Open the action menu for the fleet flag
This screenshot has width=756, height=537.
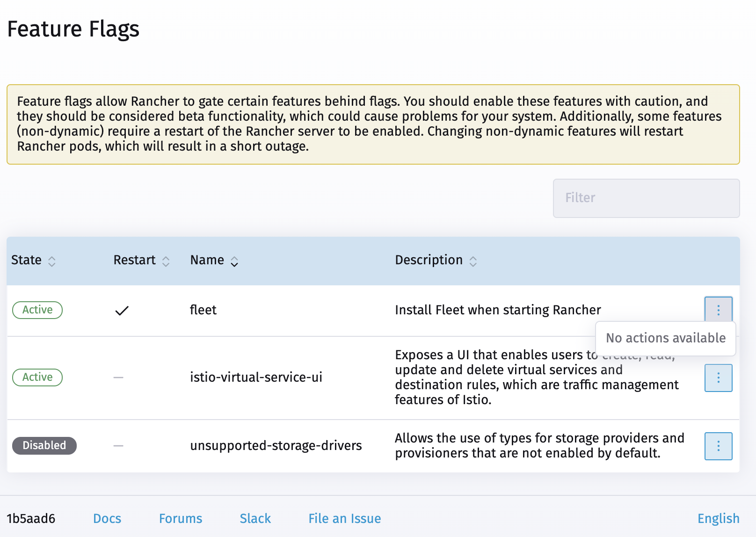point(718,309)
